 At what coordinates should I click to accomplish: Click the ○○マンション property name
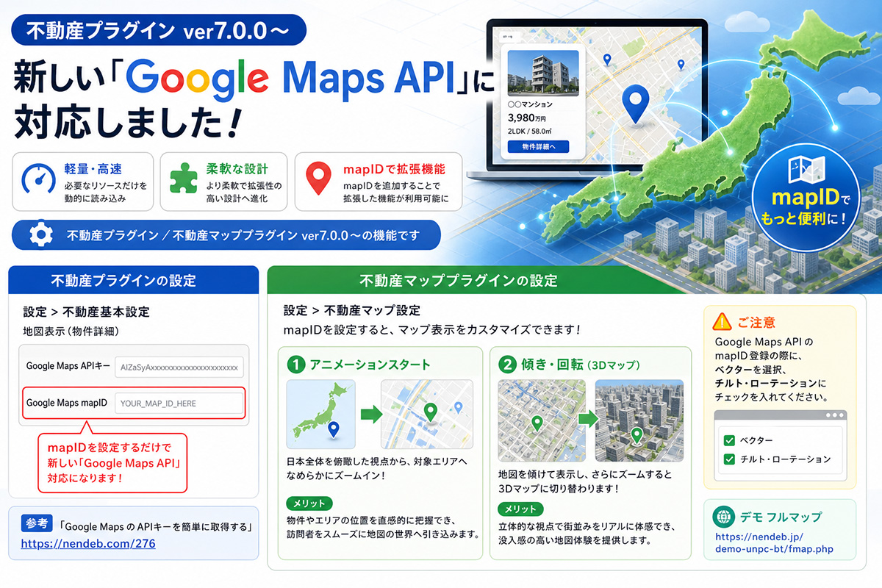point(530,104)
